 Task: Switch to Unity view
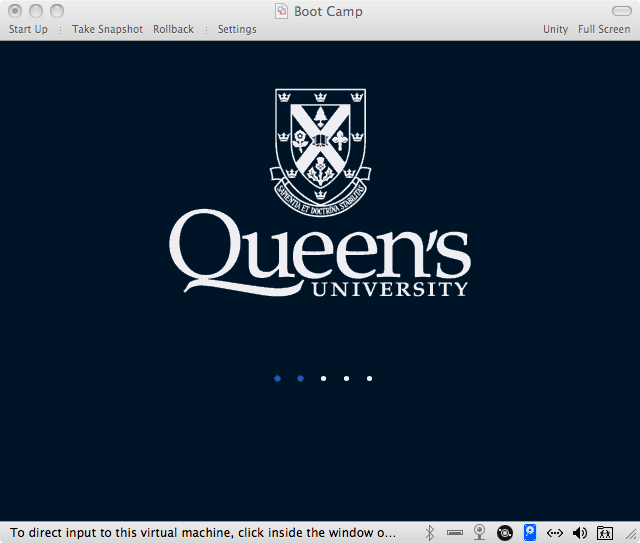(x=556, y=29)
